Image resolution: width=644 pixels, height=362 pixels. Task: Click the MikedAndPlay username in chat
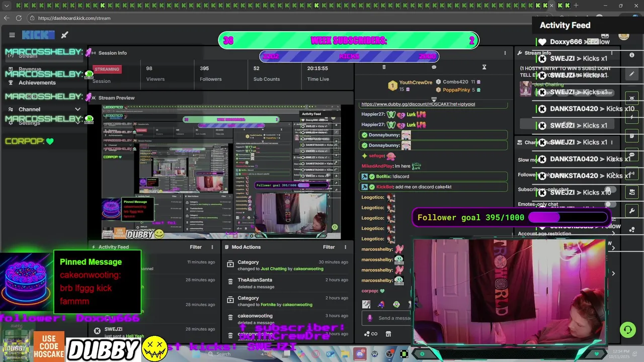click(377, 166)
